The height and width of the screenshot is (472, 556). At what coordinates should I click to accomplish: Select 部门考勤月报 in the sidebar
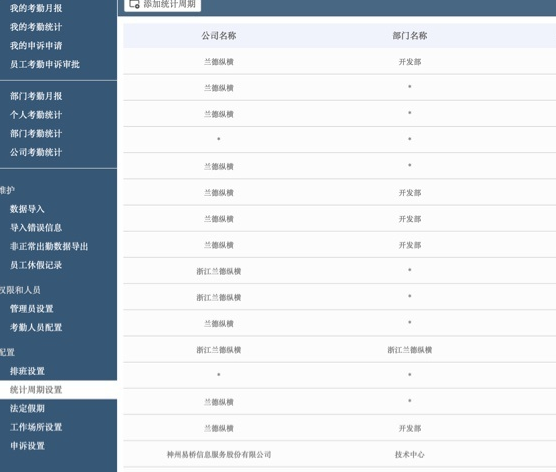click(x=36, y=96)
